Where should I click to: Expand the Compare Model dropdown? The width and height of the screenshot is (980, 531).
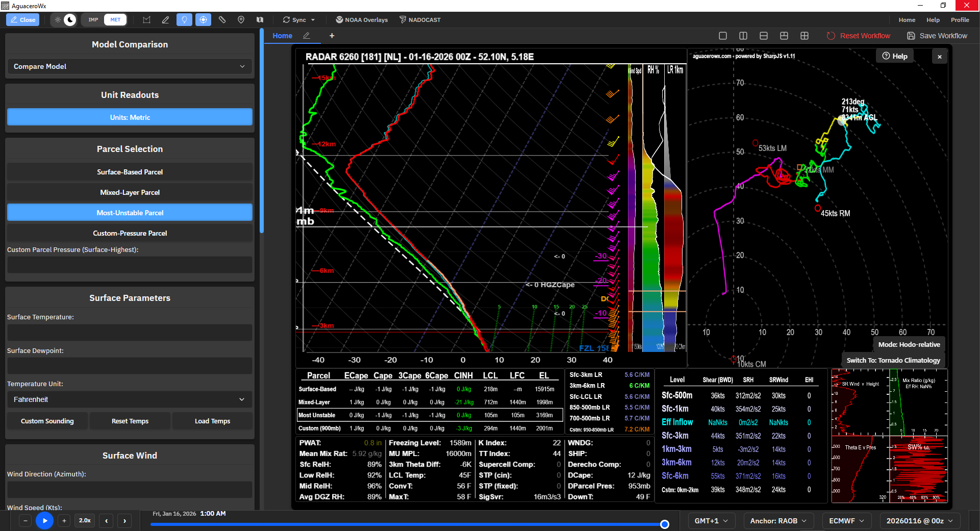point(130,66)
